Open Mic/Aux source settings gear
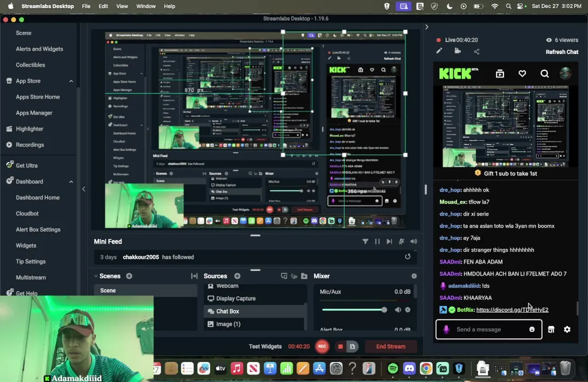 click(x=408, y=310)
